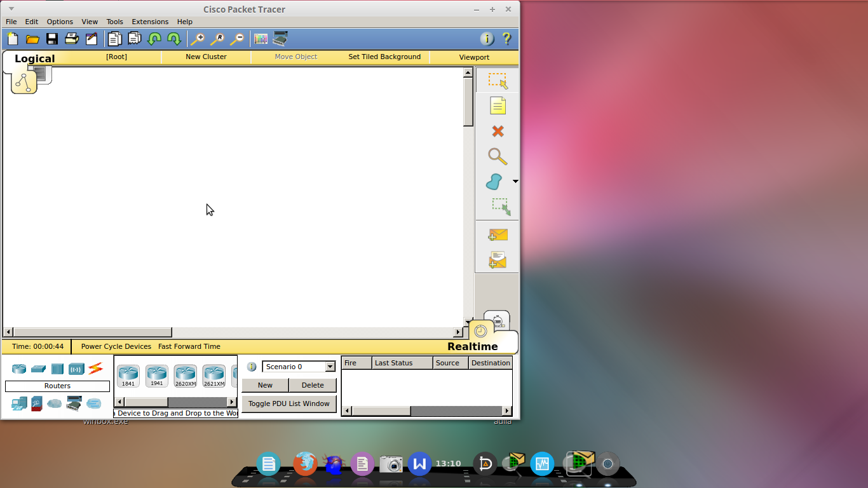Select the Connections lightning bolt category
868x488 pixels.
tap(95, 368)
